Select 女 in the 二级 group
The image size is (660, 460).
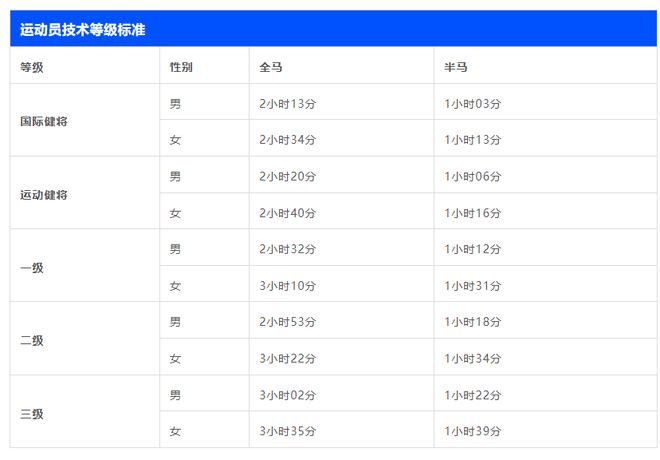(x=175, y=359)
